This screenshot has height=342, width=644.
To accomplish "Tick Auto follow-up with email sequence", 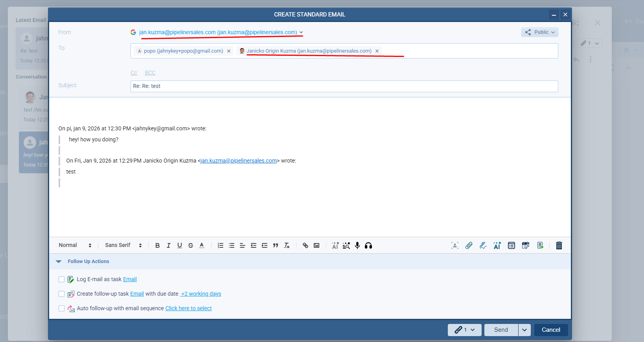I will coord(61,309).
